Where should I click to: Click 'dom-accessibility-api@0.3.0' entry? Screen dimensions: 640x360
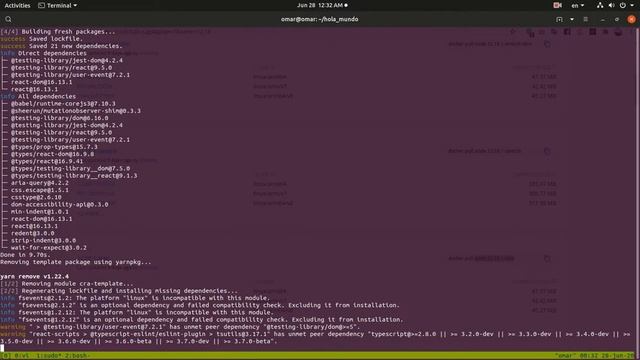(x=60, y=204)
